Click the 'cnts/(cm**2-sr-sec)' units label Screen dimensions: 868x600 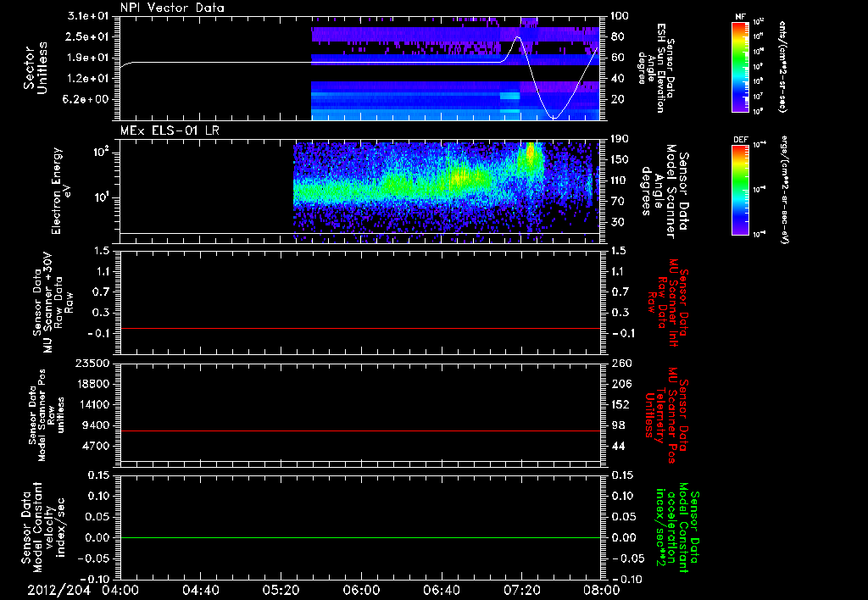click(782, 66)
